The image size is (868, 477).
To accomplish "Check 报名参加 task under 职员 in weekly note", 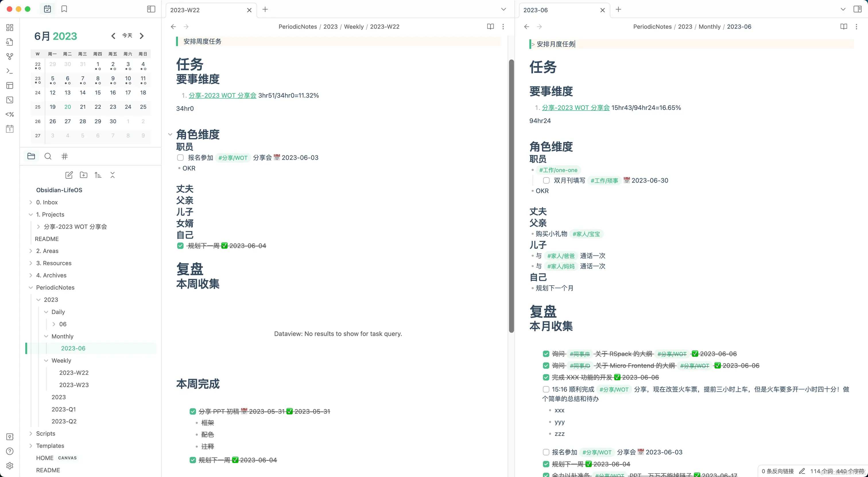I will click(x=180, y=158).
